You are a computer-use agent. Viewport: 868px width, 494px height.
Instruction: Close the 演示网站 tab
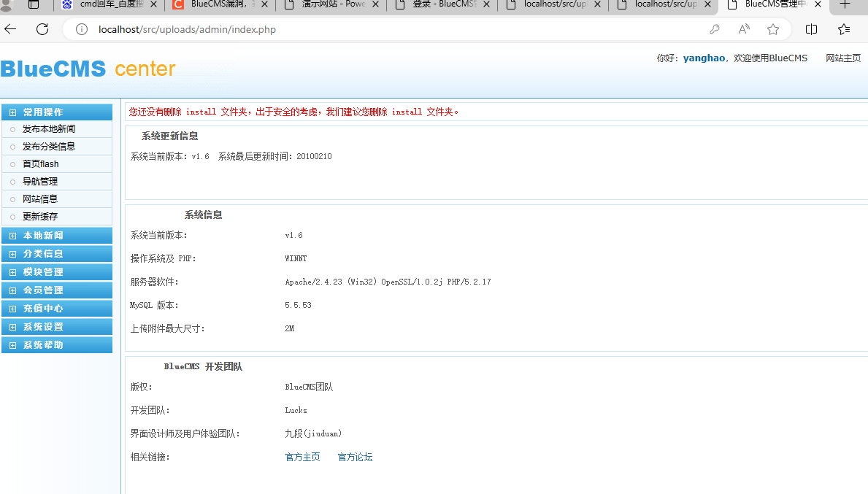click(x=375, y=4)
